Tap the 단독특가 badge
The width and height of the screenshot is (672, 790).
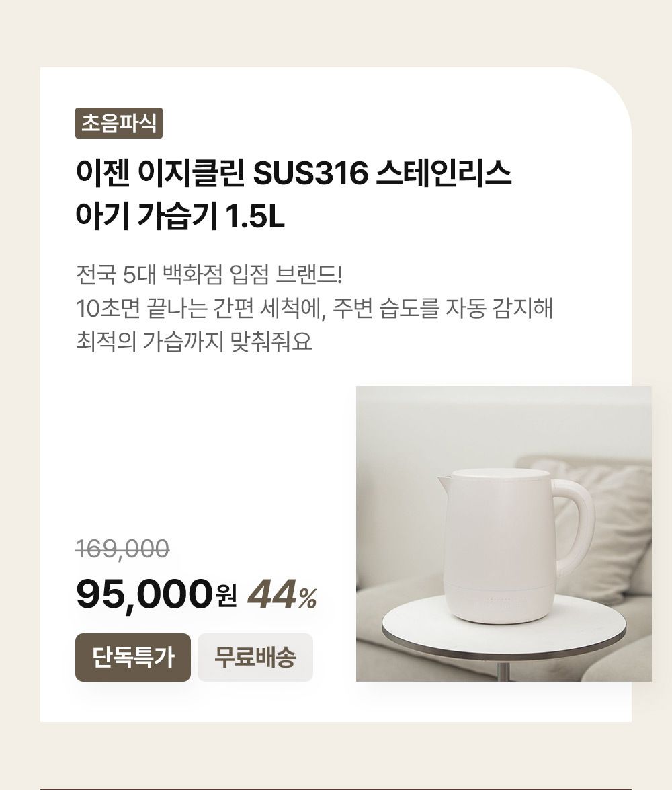tap(132, 657)
